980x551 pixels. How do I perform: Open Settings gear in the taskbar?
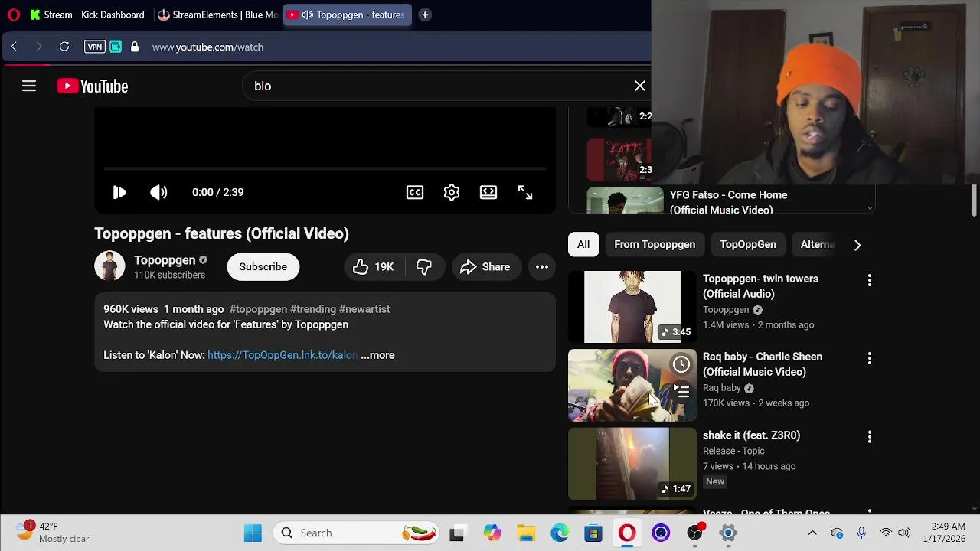pos(728,533)
